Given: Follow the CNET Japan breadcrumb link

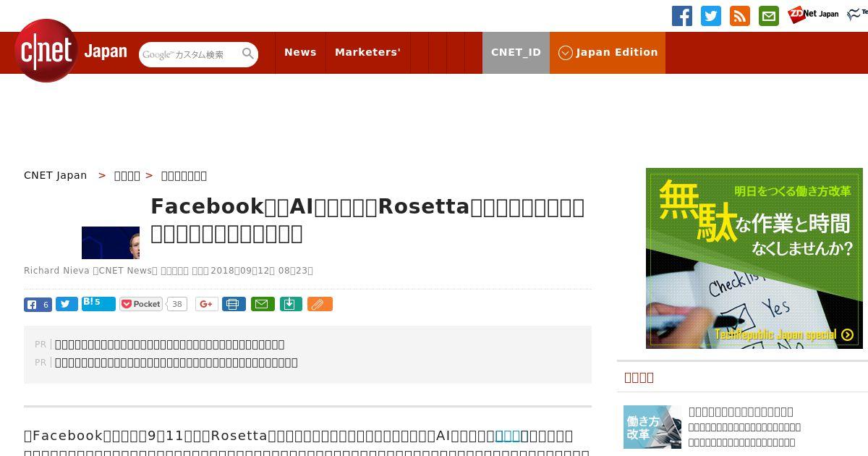Looking at the screenshot, I should [x=56, y=175].
